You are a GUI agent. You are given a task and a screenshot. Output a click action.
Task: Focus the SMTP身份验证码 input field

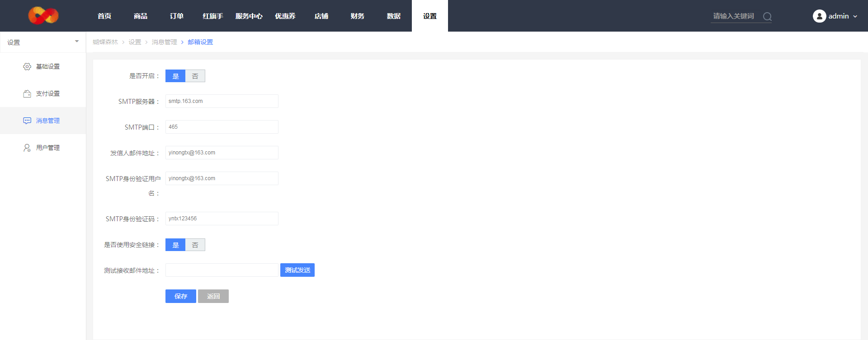point(222,219)
